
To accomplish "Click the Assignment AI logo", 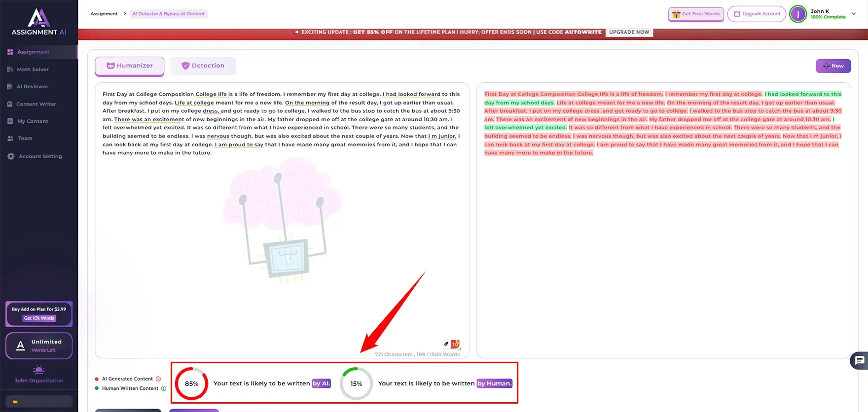I will point(38,22).
